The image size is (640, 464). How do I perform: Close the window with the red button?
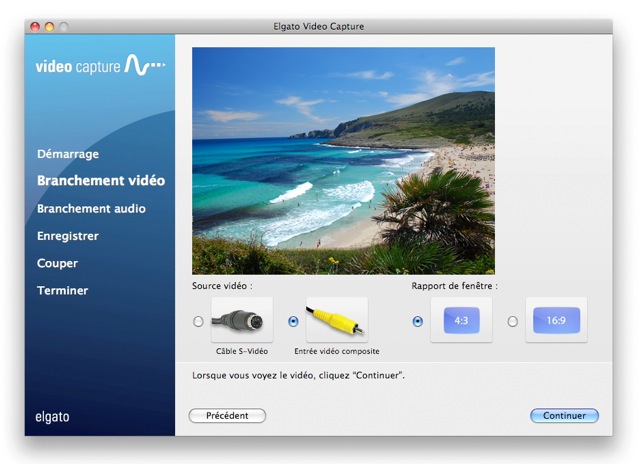click(35, 27)
